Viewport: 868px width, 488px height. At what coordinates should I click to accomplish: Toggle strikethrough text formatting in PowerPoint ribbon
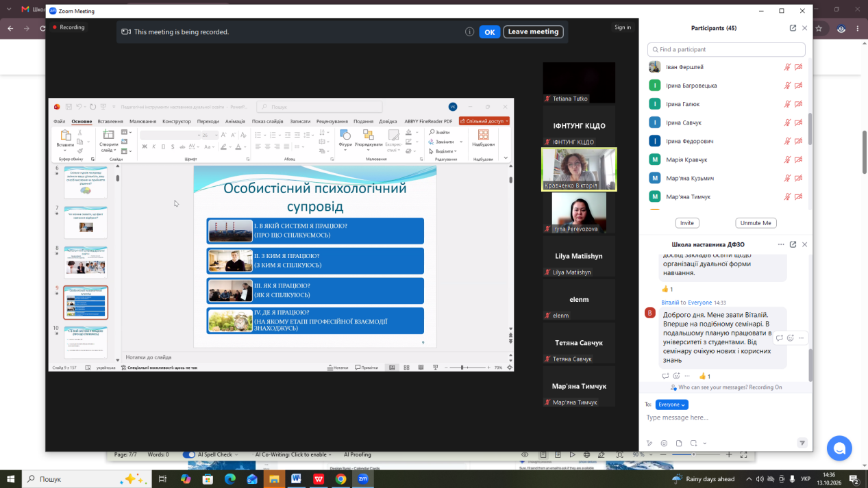(x=182, y=146)
